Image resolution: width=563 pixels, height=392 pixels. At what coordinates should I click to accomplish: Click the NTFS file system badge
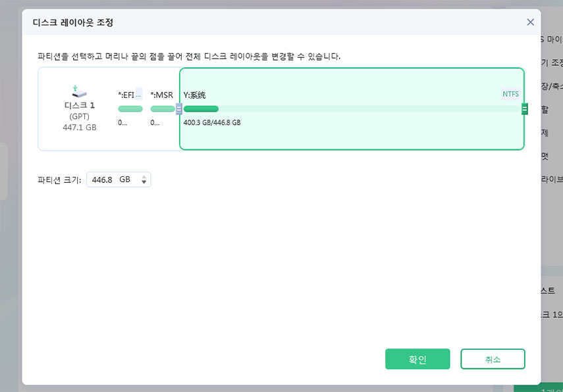point(510,94)
